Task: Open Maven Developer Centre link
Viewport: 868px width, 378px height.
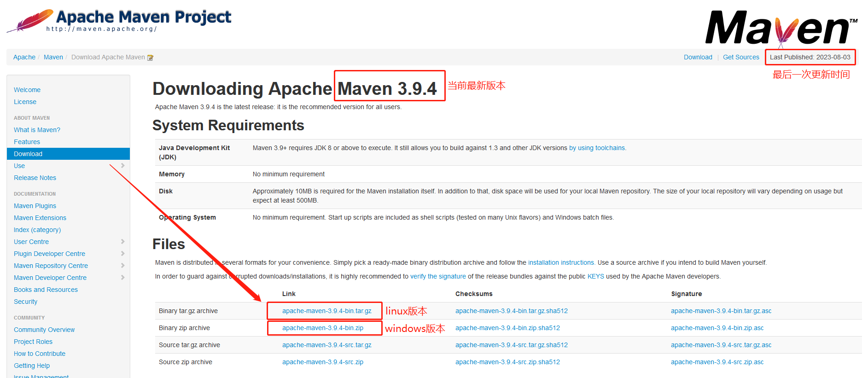Action: [50, 278]
